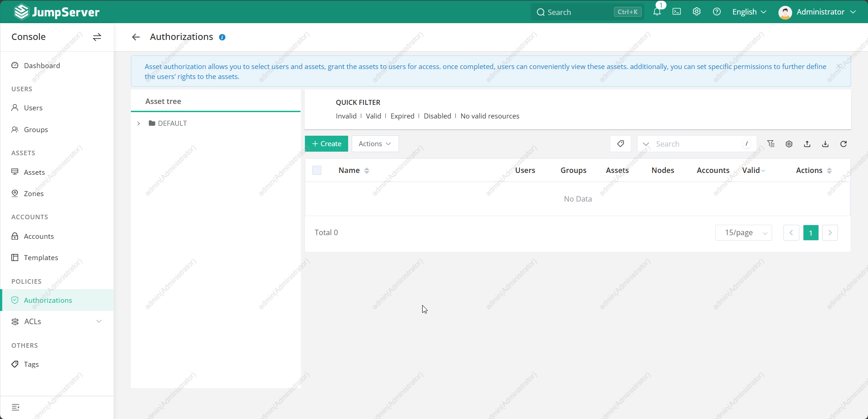Open system settings gear in top bar
868x419 pixels.
(697, 12)
